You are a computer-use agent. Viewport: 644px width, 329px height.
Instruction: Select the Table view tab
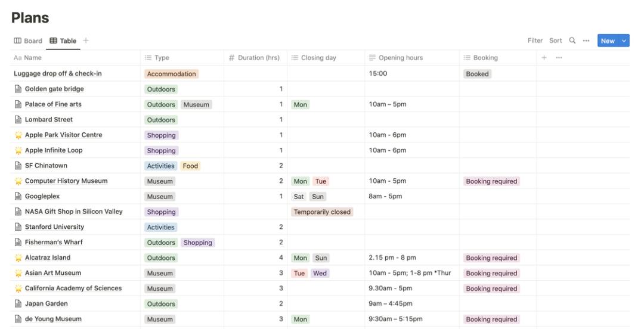click(x=63, y=41)
